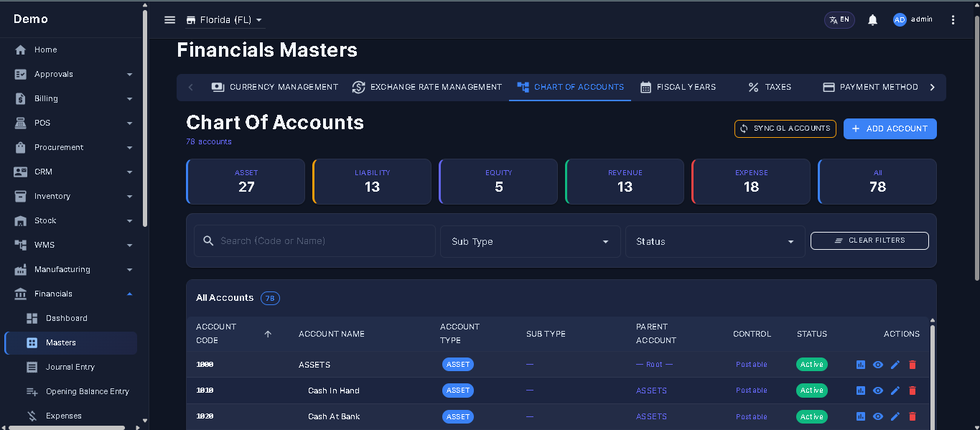980x430 pixels.
Task: Click the AD admin avatar
Action: click(x=900, y=20)
